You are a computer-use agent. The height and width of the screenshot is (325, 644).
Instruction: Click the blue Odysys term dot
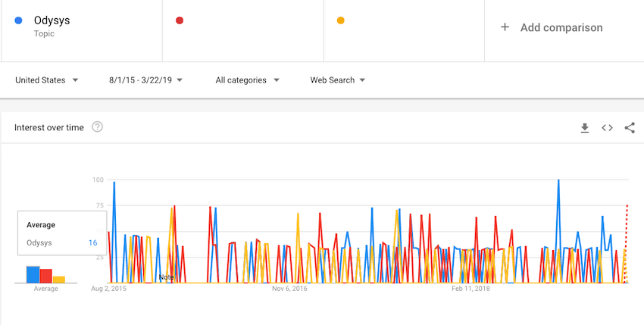18,20
